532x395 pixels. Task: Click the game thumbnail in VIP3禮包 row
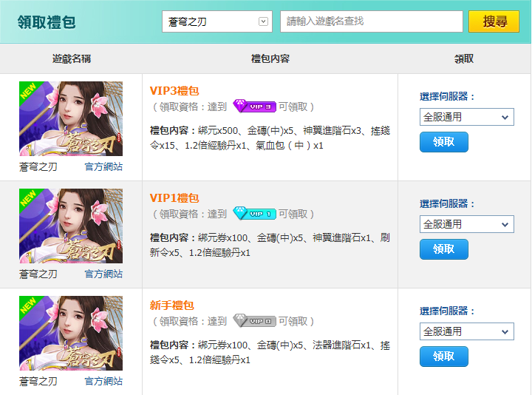[x=71, y=119]
